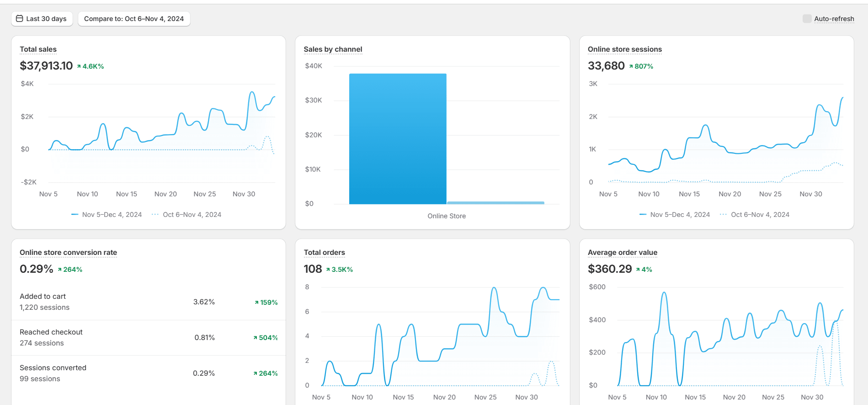The height and width of the screenshot is (405, 868).
Task: Open the Total sales report
Action: point(38,49)
